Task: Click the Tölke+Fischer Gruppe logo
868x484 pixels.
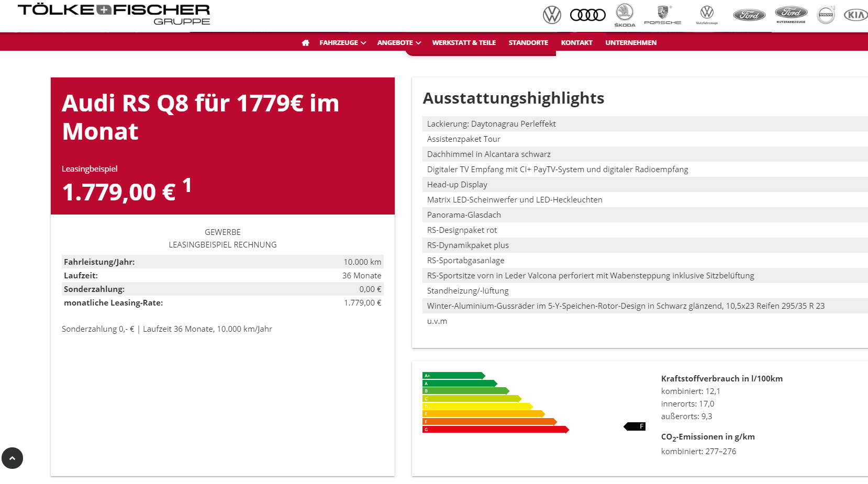Action: (x=114, y=14)
